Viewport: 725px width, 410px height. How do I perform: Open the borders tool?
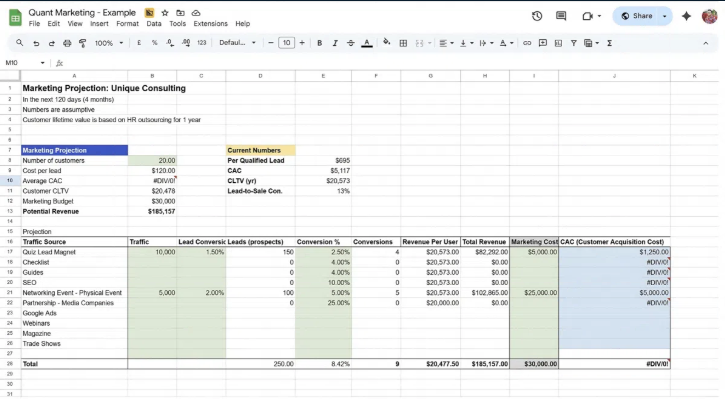[x=403, y=43]
